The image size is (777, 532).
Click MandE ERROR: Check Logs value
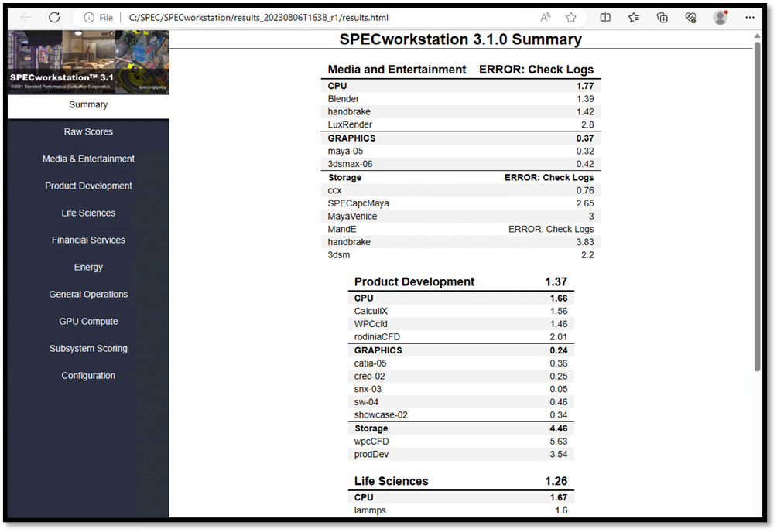(x=550, y=229)
